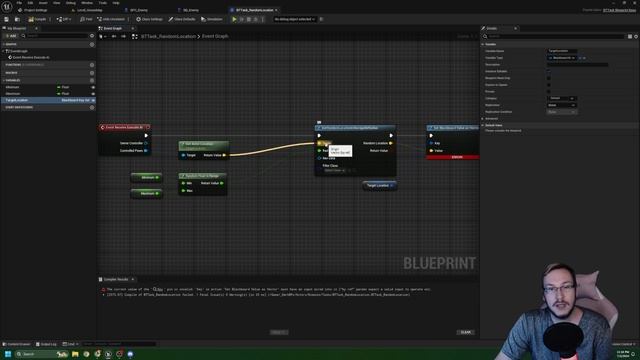Add new function with plus icon
The image size is (640, 360).
coord(92,65)
